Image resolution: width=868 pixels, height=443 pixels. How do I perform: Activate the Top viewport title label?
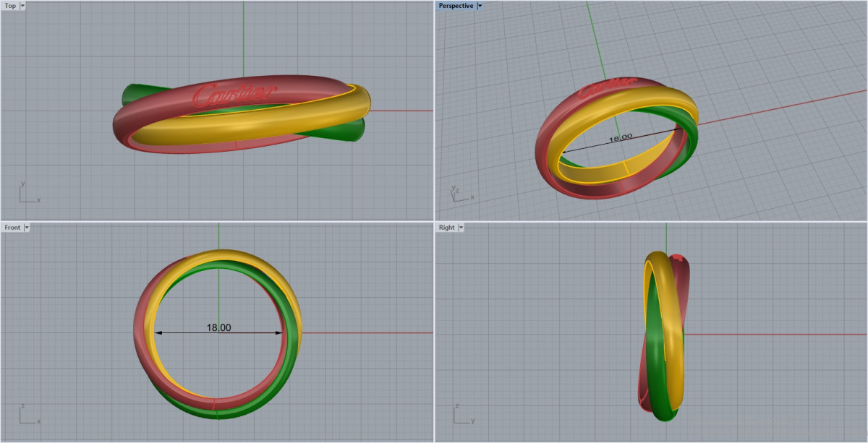10,5
